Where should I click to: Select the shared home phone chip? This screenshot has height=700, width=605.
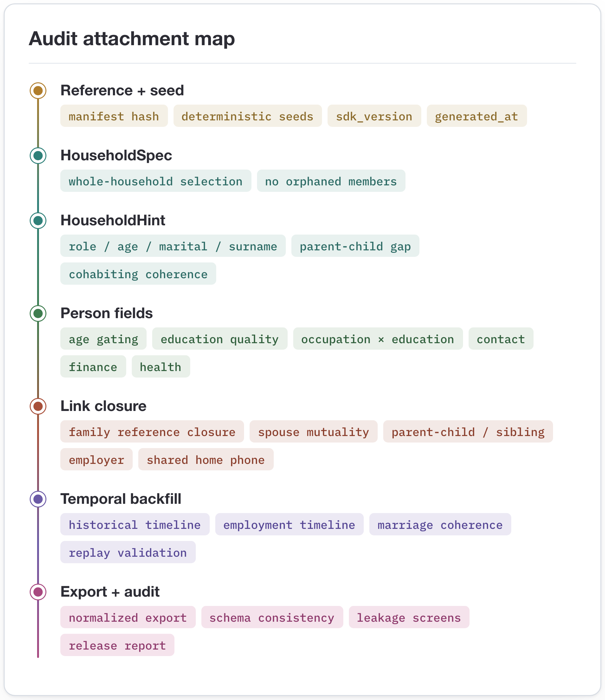point(206,460)
